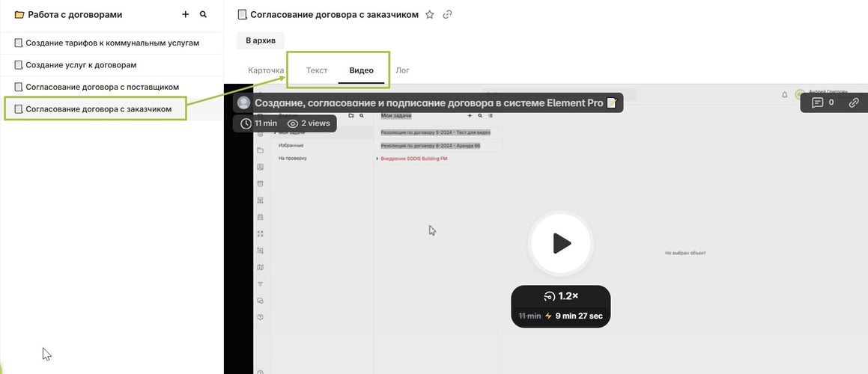Switch to the Карточка tab

click(x=267, y=70)
